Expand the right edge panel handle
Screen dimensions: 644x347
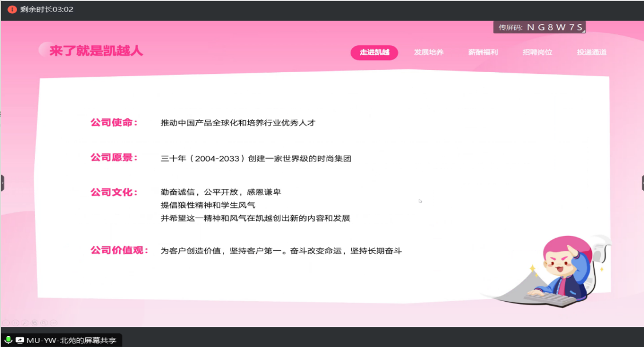[642, 183]
